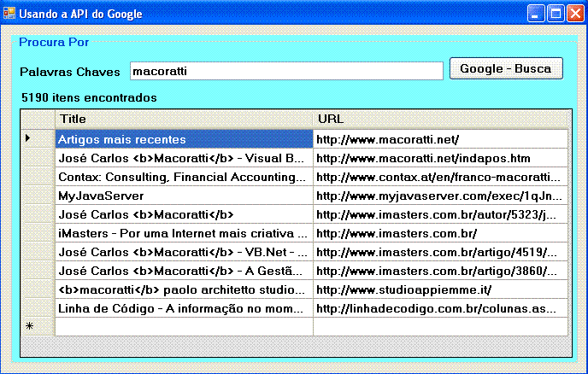Viewport: 588px width, 374px height.
Task: Select the imasters.com.br/artigo/3860 URL cell
Action: [440, 271]
